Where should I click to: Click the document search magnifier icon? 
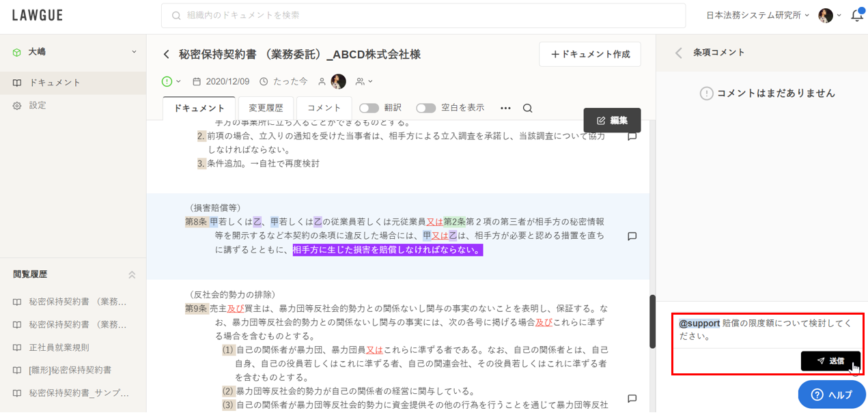[x=527, y=108]
